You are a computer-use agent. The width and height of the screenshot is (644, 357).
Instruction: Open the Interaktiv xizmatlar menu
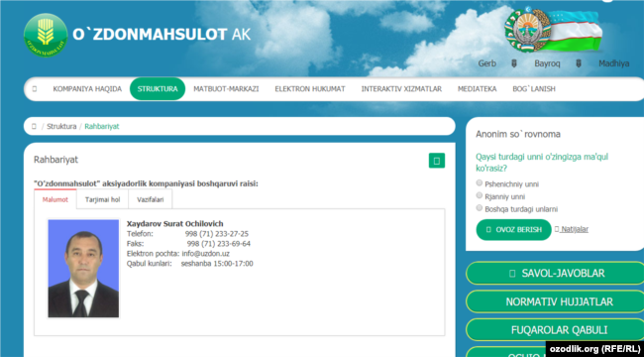401,89
